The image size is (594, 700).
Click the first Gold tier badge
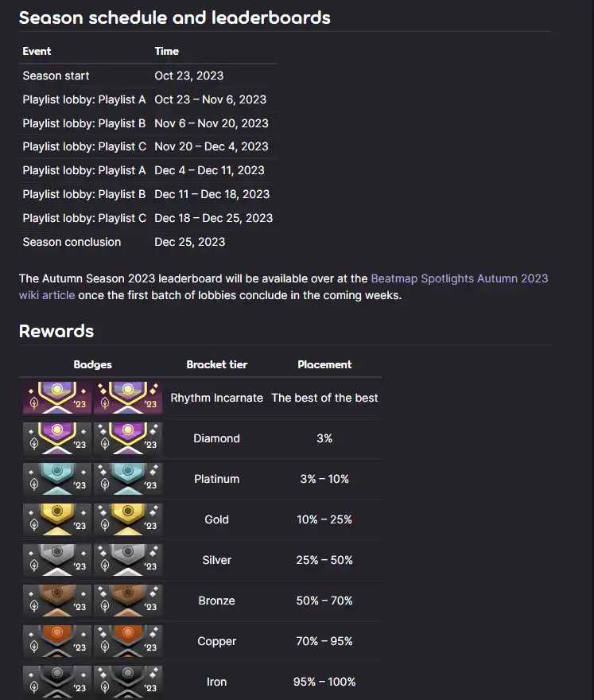click(x=57, y=519)
